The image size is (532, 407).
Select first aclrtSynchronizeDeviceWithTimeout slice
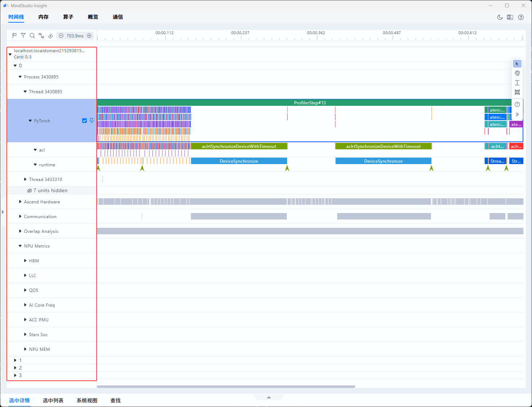[239, 146]
